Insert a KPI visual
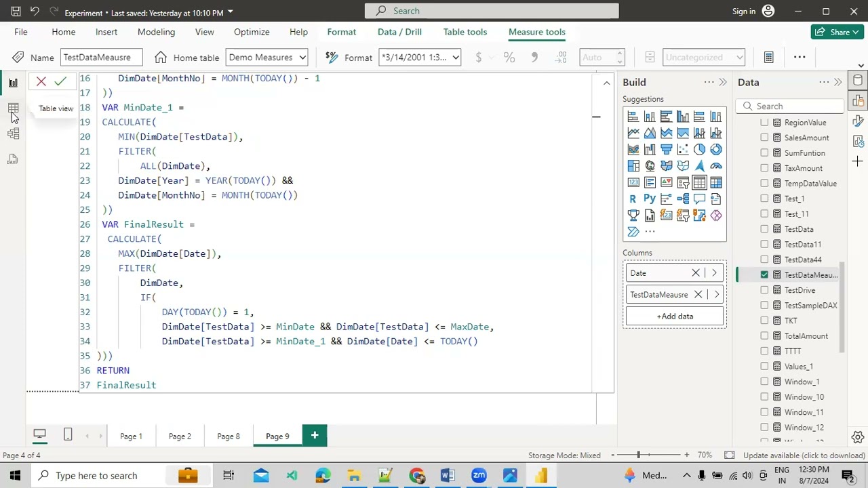The height and width of the screenshot is (488, 868). 667,182
